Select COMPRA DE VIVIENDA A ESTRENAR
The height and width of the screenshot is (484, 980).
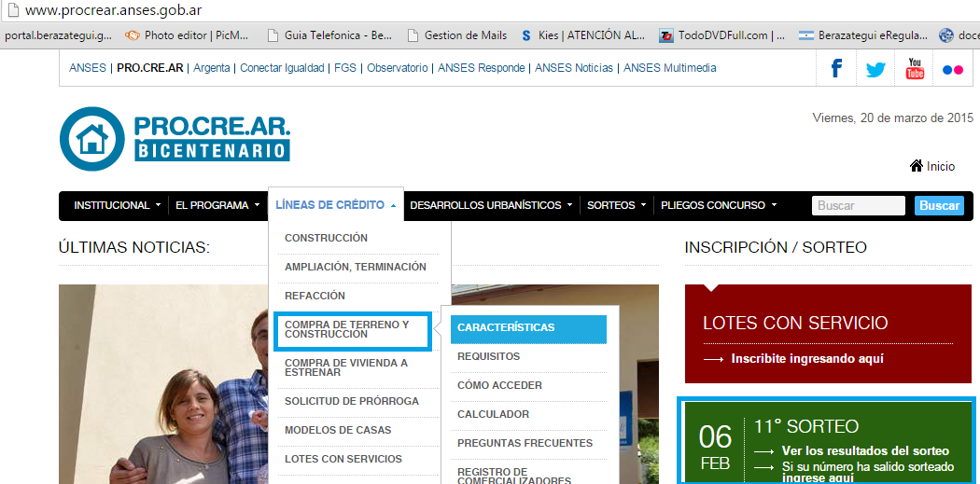point(346,367)
